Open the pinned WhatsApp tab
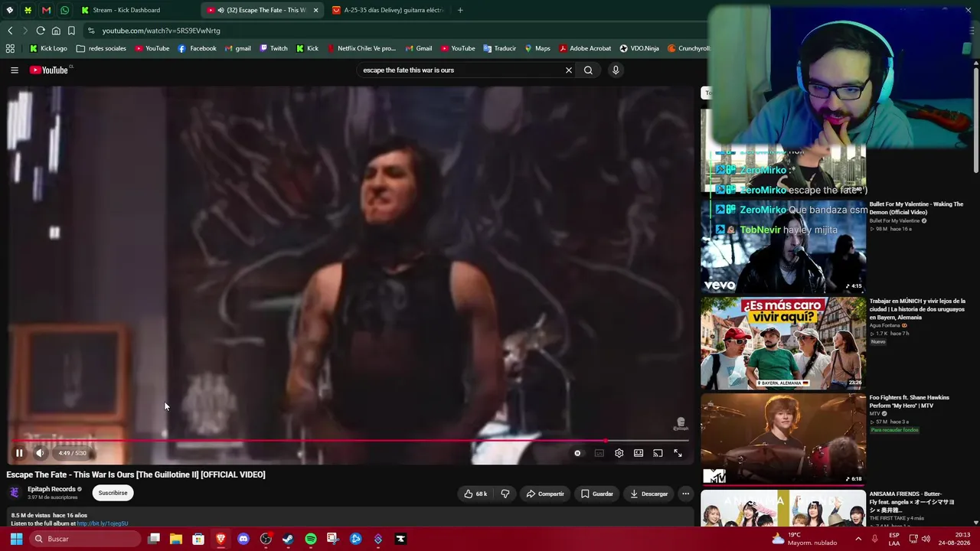Viewport: 980px width, 551px height. [x=64, y=10]
